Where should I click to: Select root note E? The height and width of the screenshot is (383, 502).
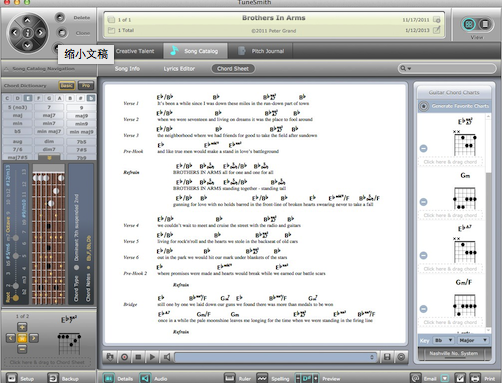tap(28, 98)
